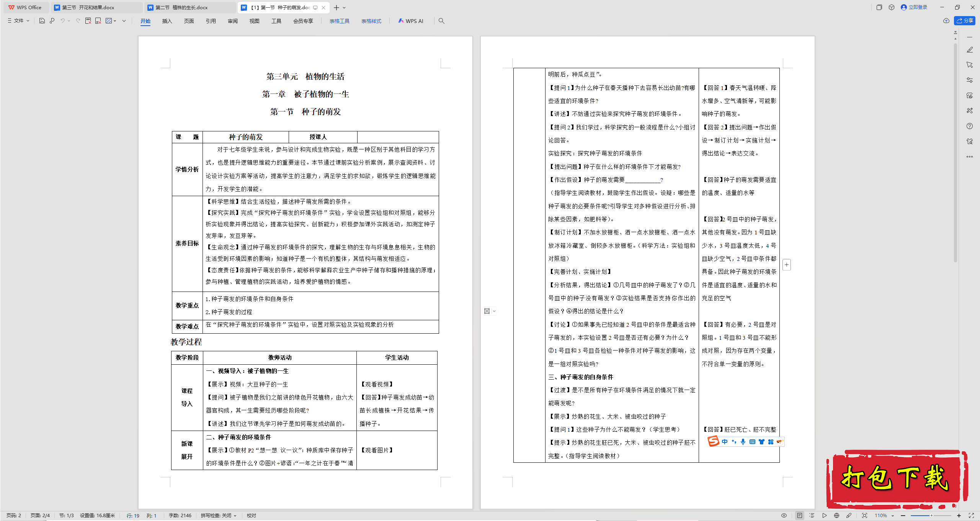The width and height of the screenshot is (980, 521).
Task: Open the 视图 ribbon tab
Action: (255, 21)
